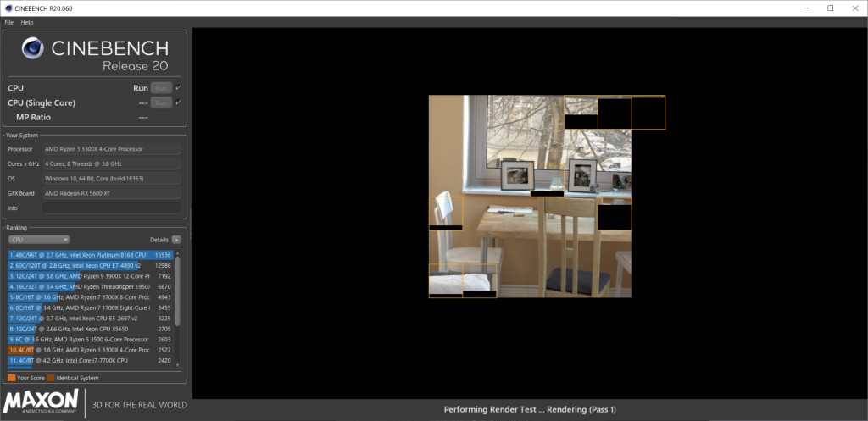
Task: Click the Processor field AMD Ryzen 3 3300X
Action: (x=111, y=149)
